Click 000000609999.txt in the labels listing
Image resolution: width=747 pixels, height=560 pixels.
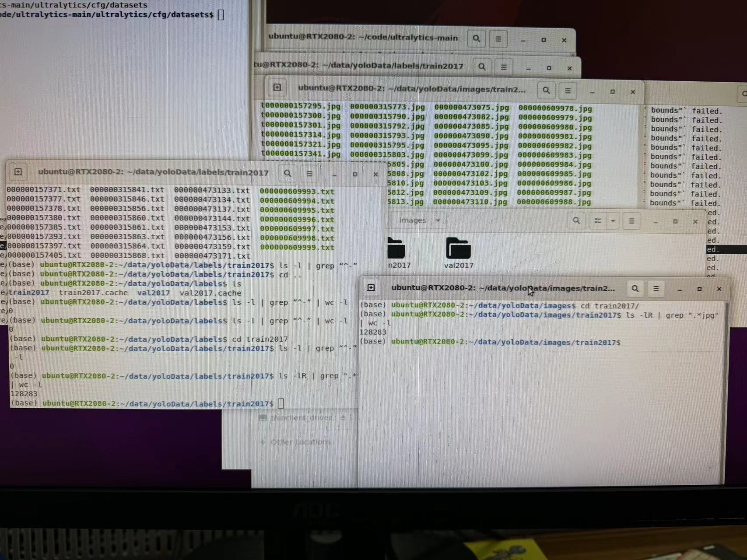[x=297, y=247]
